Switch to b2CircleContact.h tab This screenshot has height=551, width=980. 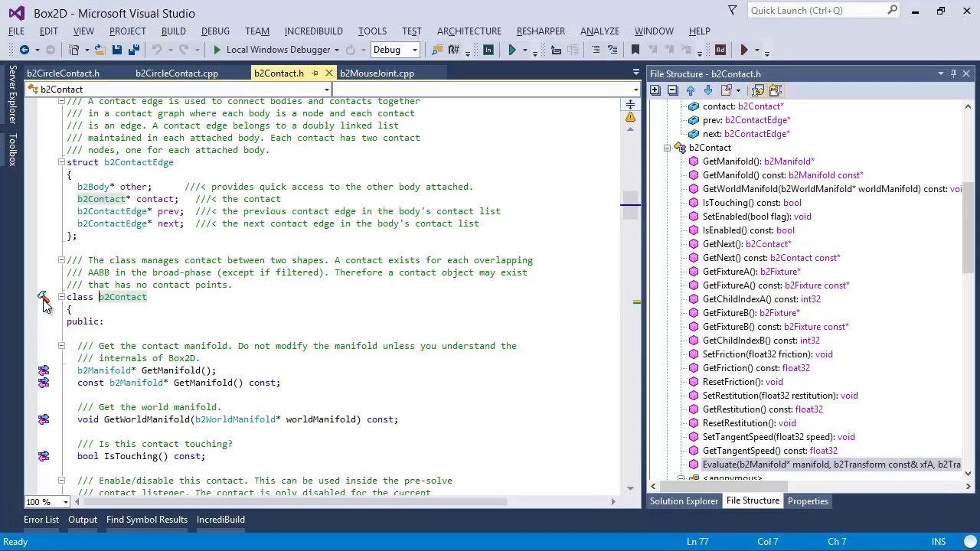coord(64,73)
